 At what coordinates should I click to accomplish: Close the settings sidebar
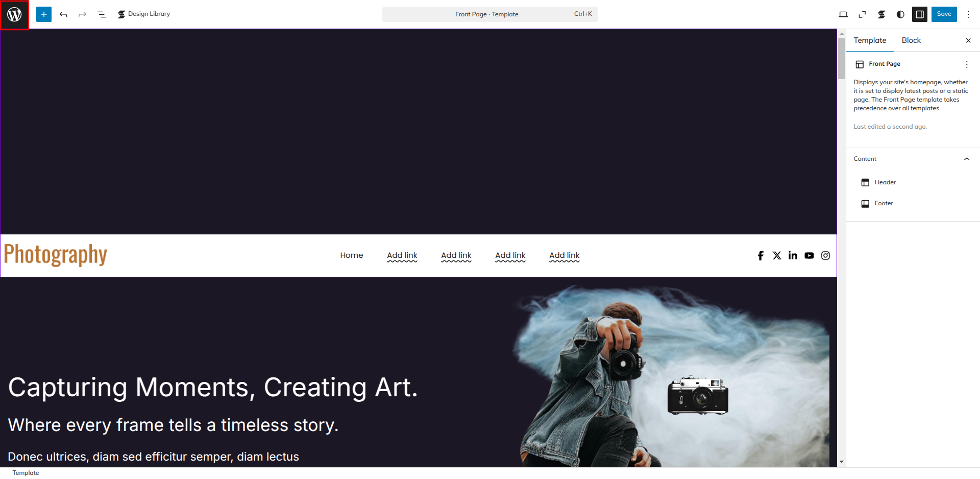[x=968, y=40]
